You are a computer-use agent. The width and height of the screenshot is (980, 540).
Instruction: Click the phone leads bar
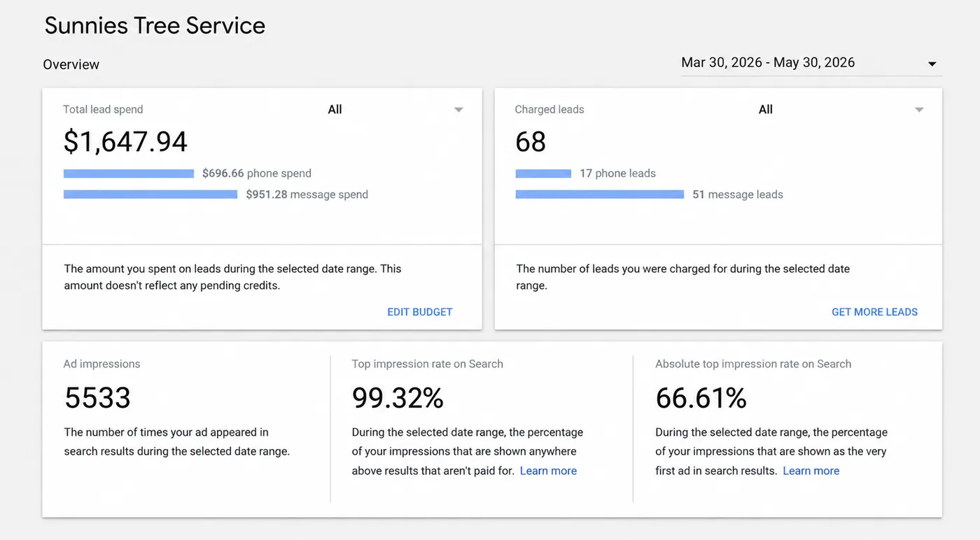coord(543,173)
